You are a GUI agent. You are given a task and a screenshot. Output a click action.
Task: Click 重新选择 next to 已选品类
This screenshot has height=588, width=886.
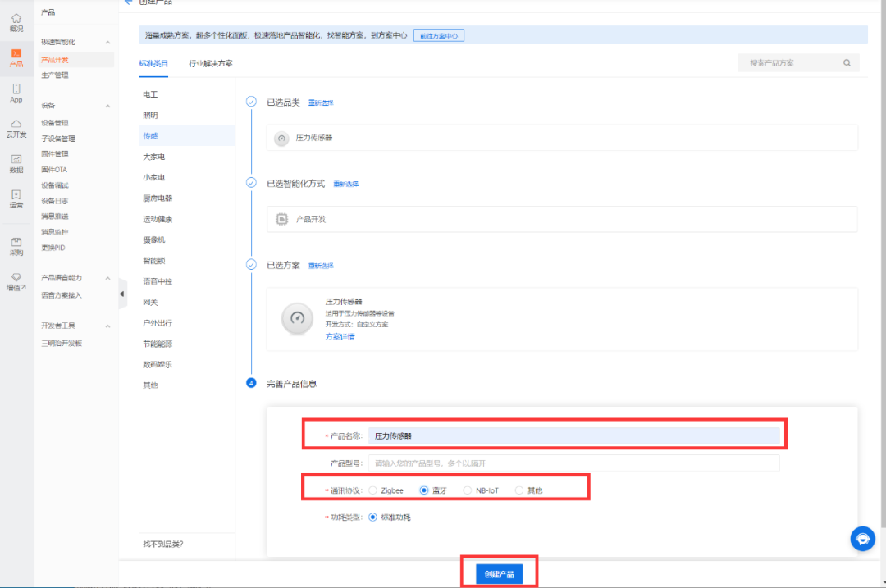pyautogui.click(x=321, y=103)
